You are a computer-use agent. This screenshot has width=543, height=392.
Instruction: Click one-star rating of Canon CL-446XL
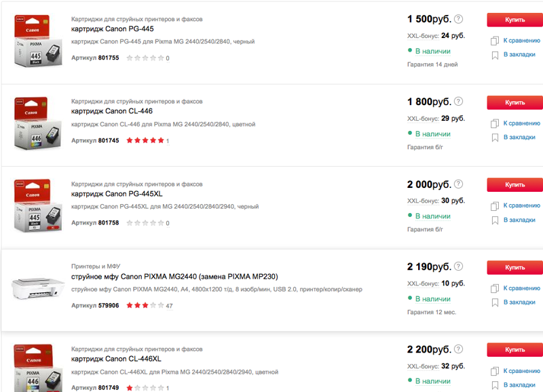point(145,388)
